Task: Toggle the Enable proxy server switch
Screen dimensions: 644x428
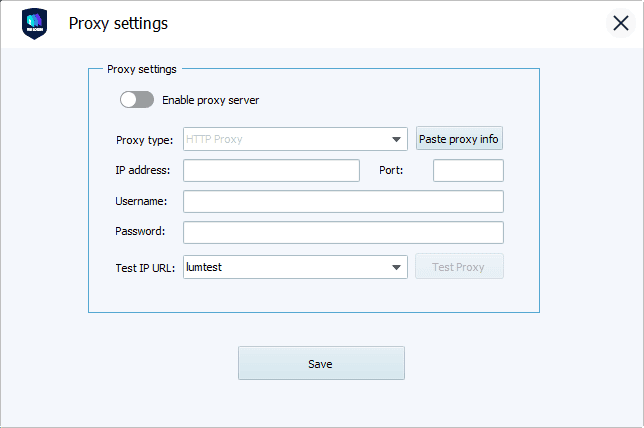Action: 137,100
